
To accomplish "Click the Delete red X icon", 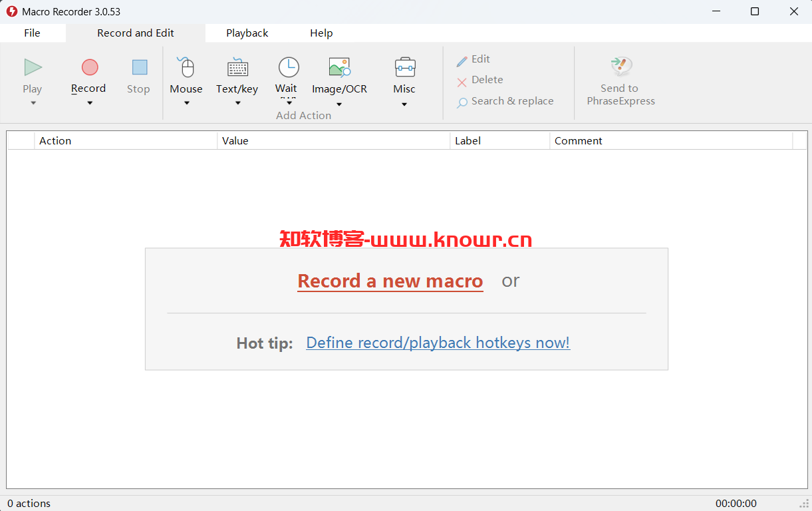I will 462,83.
